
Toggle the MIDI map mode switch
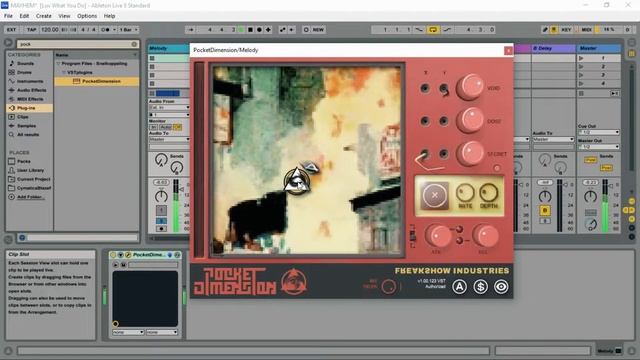tap(587, 30)
